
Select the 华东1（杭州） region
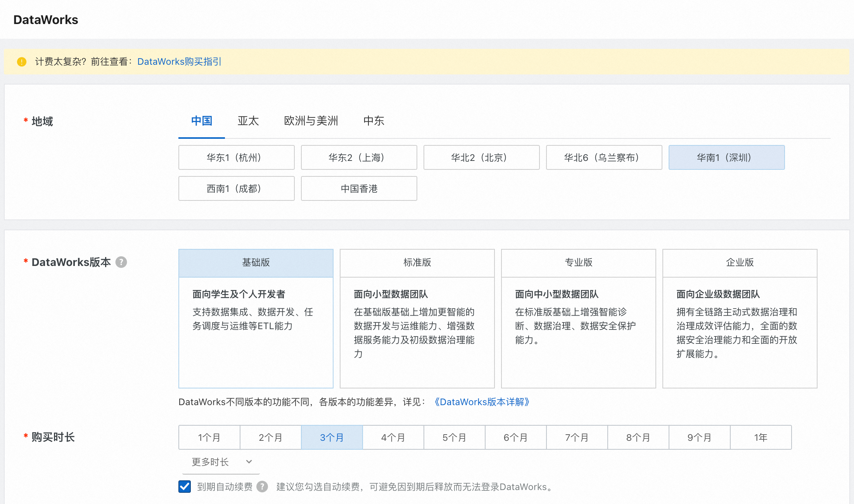point(236,157)
